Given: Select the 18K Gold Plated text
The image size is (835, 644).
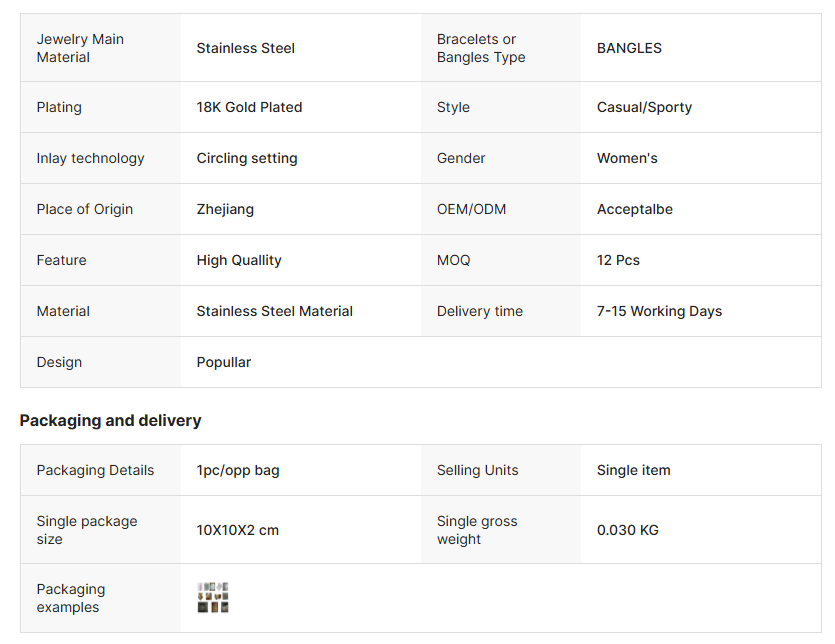Looking at the screenshot, I should pyautogui.click(x=249, y=107).
